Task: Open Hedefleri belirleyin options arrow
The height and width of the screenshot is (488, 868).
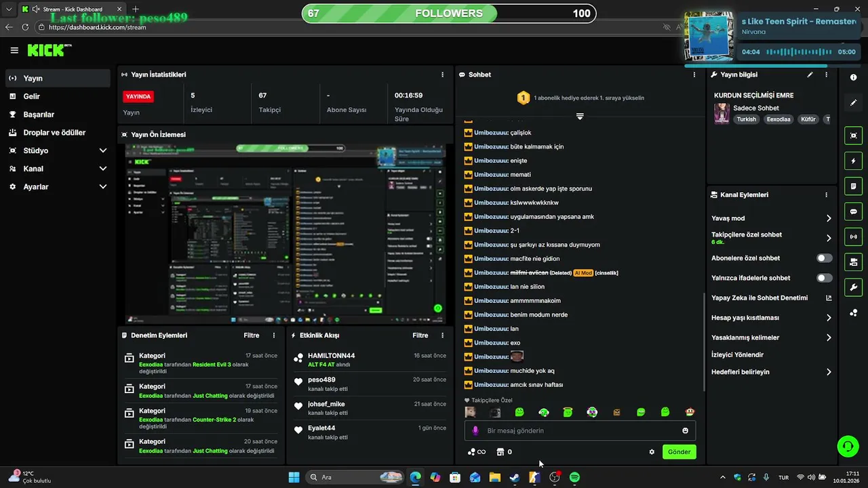Action: point(828,372)
